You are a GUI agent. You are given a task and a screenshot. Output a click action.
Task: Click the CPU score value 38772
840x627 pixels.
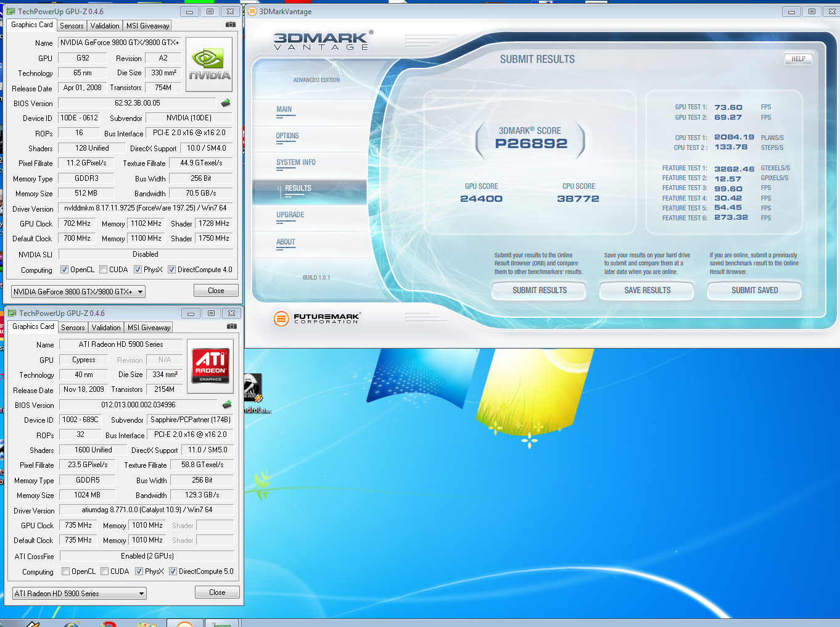click(578, 199)
